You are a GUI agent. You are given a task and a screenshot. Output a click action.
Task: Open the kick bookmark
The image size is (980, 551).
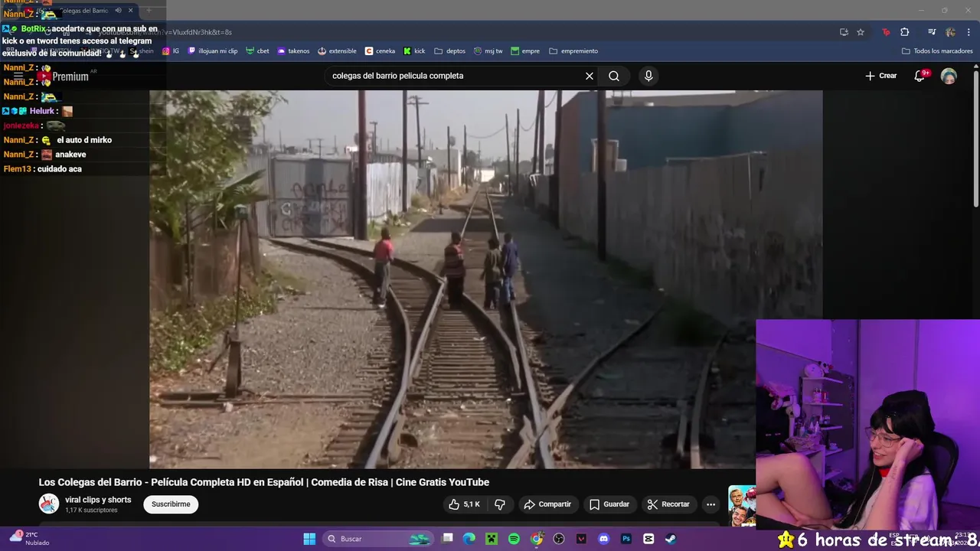tap(414, 51)
